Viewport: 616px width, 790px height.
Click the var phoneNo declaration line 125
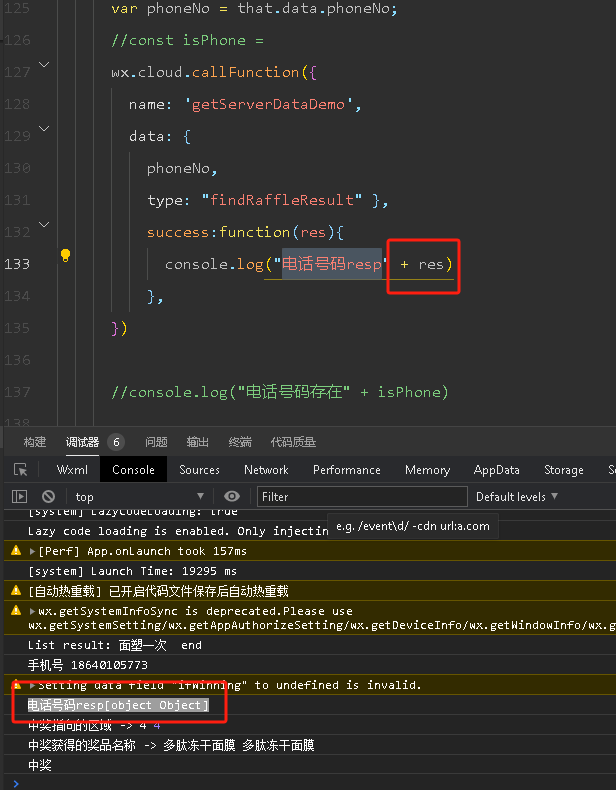pyautogui.click(x=254, y=9)
